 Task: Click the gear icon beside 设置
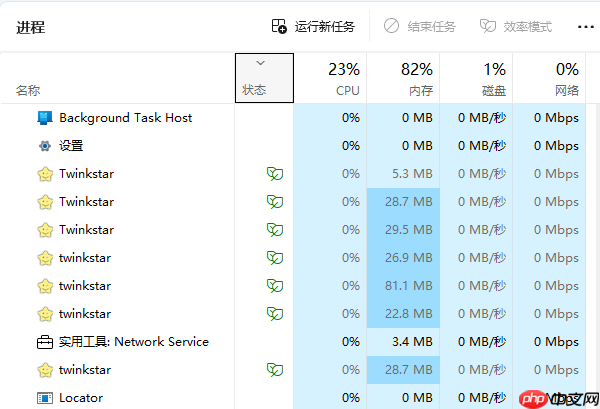pyautogui.click(x=45, y=146)
